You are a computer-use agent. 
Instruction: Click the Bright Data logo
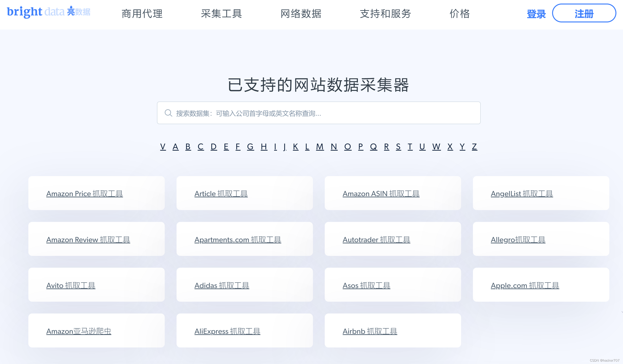pyautogui.click(x=49, y=12)
